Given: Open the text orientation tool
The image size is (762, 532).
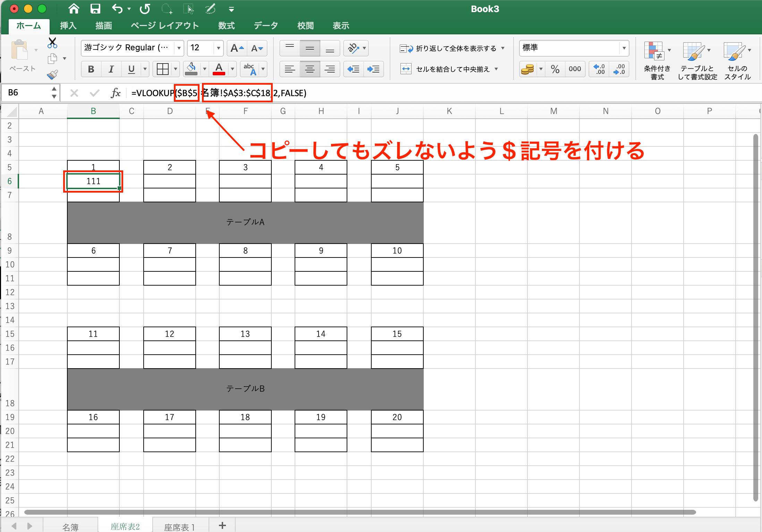Looking at the screenshot, I should coord(353,48).
